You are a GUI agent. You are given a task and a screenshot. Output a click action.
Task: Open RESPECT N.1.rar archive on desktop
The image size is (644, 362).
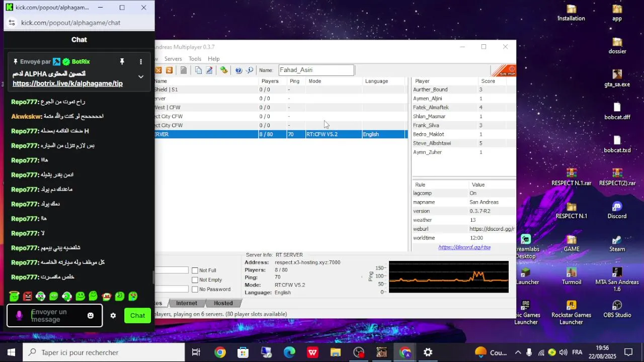pos(571,177)
